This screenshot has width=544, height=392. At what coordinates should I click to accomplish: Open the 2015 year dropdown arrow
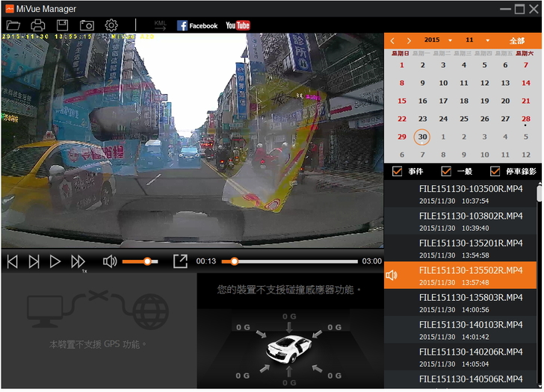[x=448, y=40]
